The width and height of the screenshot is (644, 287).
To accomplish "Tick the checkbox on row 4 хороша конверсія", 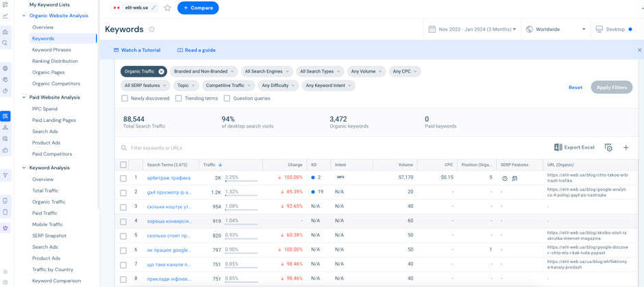I will pyautogui.click(x=123, y=222).
